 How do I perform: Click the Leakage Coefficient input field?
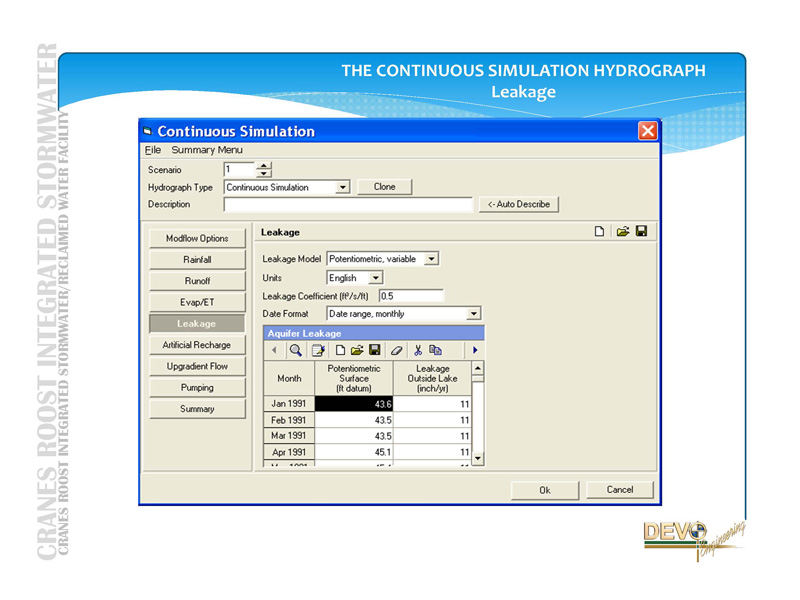click(x=410, y=296)
